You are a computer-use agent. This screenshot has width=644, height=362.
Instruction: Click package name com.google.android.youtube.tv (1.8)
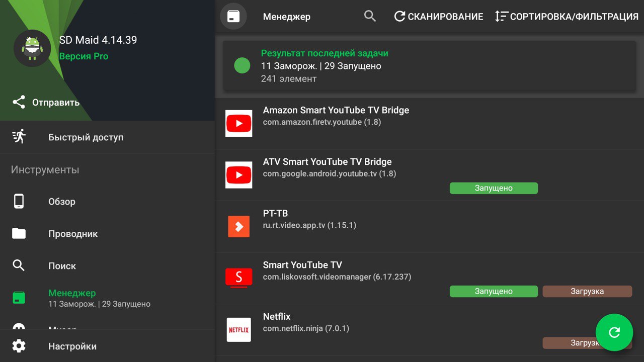click(330, 174)
